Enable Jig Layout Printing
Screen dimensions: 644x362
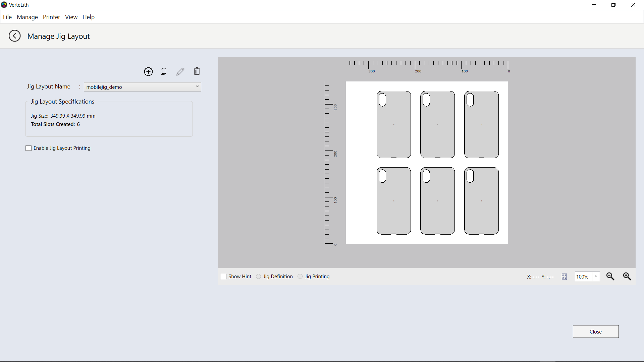29,148
